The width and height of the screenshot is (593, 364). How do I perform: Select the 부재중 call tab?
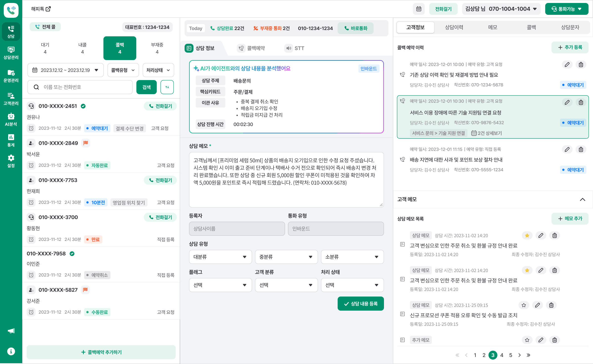pyautogui.click(x=157, y=48)
